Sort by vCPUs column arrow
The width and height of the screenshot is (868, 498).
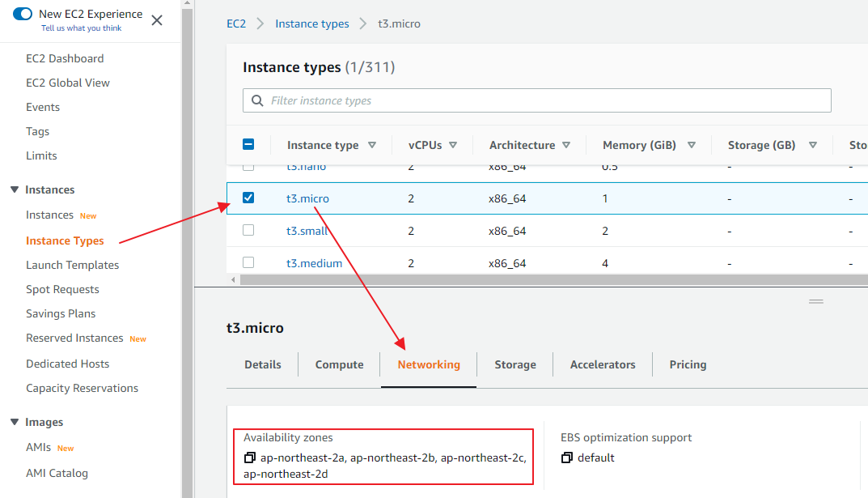(453, 145)
